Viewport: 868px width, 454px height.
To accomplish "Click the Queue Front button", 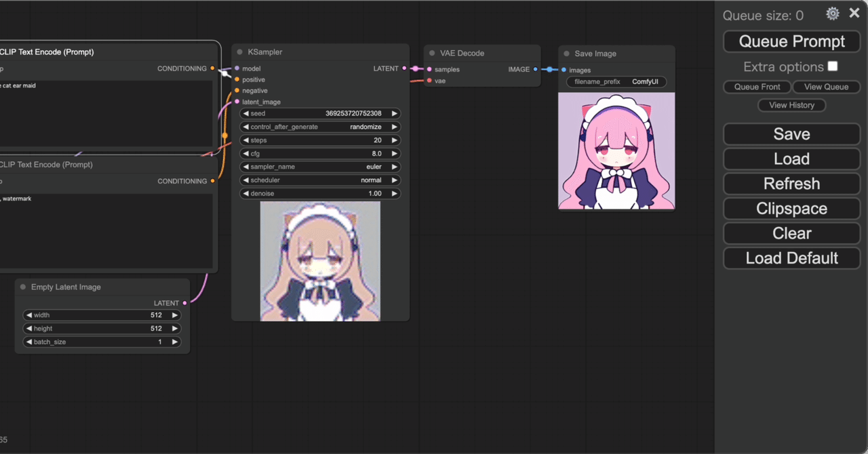I will (757, 87).
